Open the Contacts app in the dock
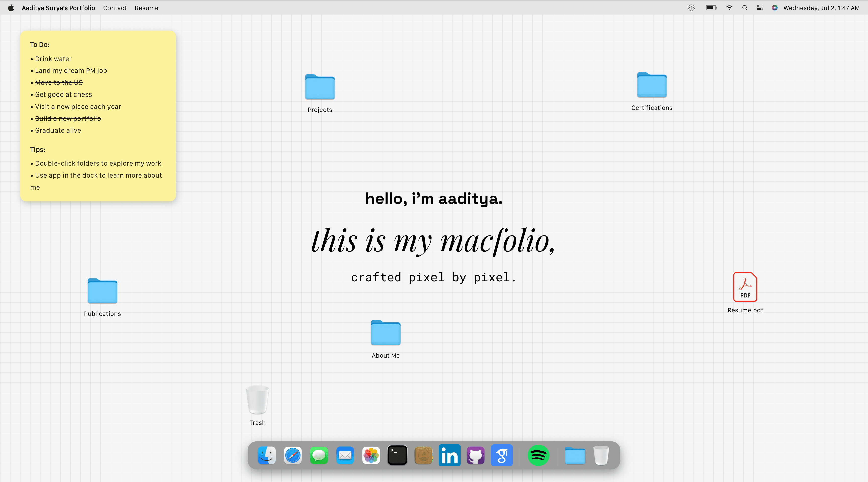 (423, 455)
